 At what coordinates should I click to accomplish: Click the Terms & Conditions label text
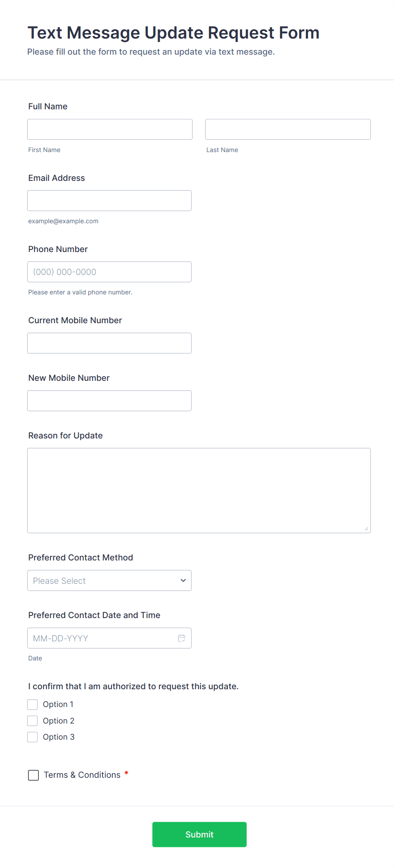point(82,775)
